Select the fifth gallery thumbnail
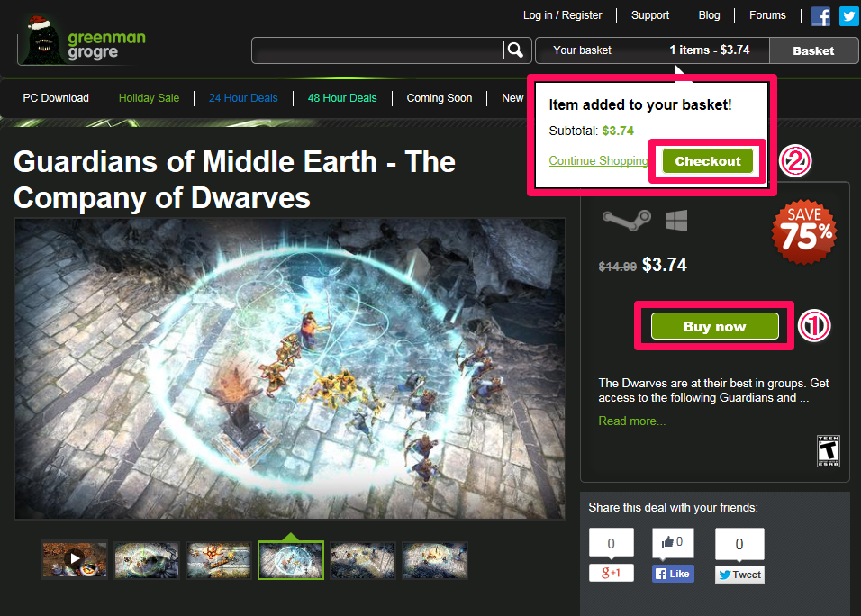 [x=362, y=559]
